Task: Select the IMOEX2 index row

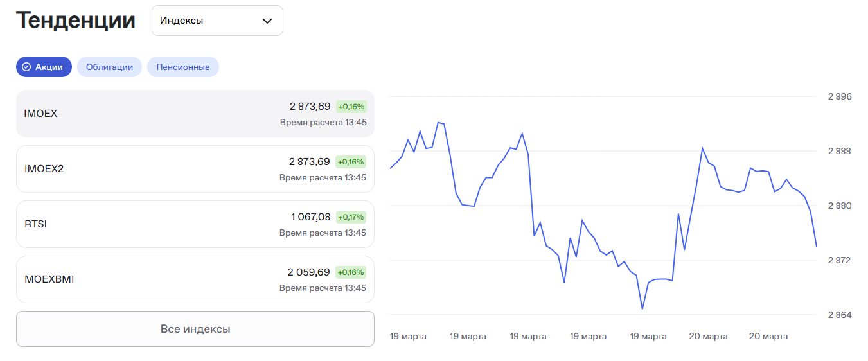Action: pos(195,169)
